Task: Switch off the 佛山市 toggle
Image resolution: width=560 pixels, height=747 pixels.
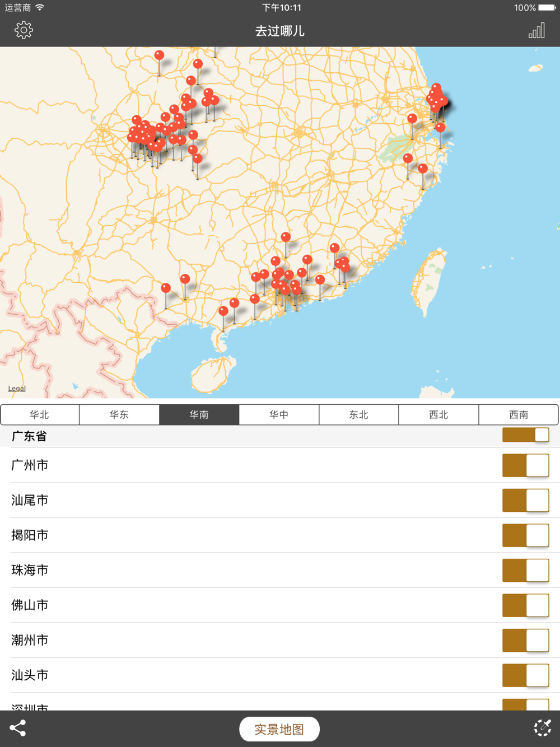Action: [525, 605]
